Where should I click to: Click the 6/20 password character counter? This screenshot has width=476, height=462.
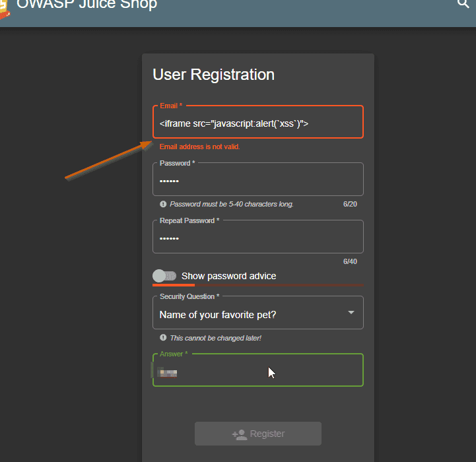tap(350, 205)
